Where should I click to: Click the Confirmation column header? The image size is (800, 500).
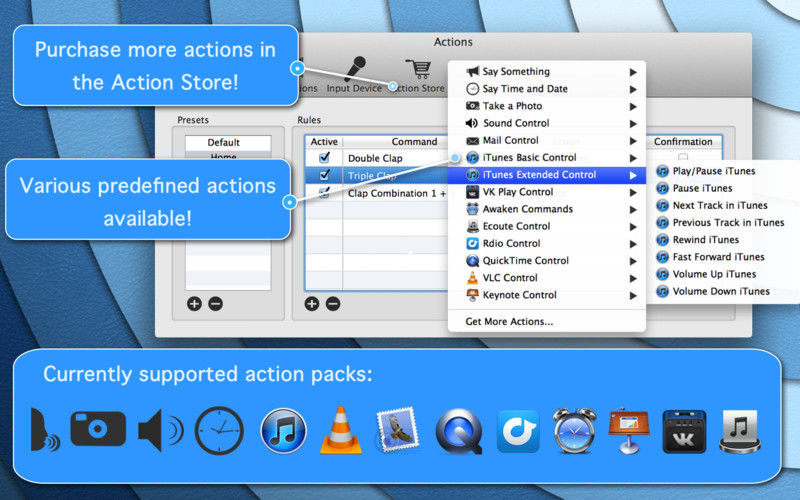[x=683, y=142]
